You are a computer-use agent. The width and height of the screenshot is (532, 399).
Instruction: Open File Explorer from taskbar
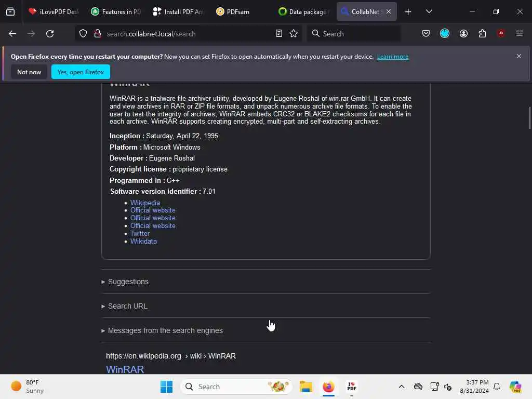[305, 387]
